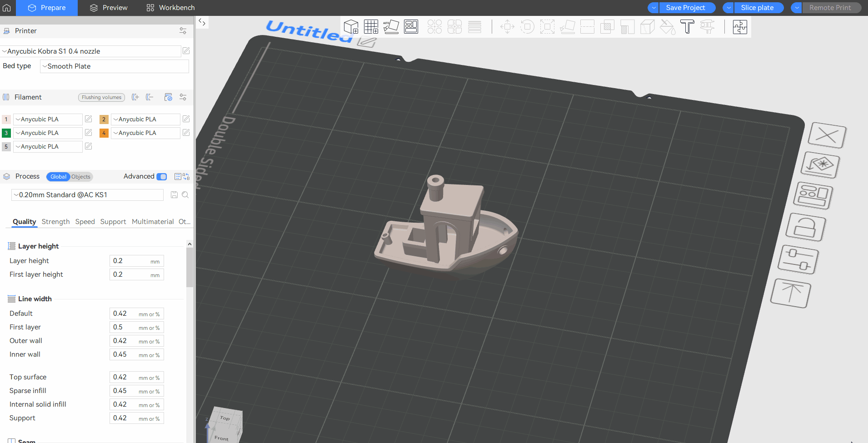Select the Cut tool icon
This screenshot has height=443, width=868.
point(587,27)
